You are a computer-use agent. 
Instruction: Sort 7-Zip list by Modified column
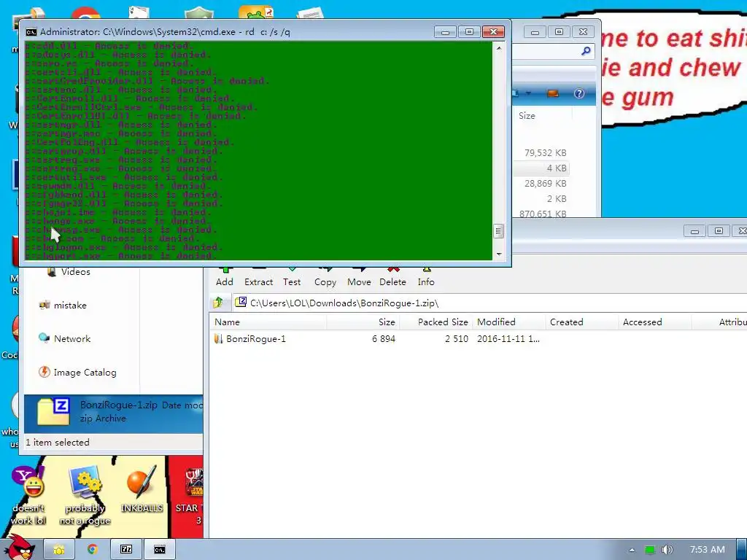click(x=508, y=322)
